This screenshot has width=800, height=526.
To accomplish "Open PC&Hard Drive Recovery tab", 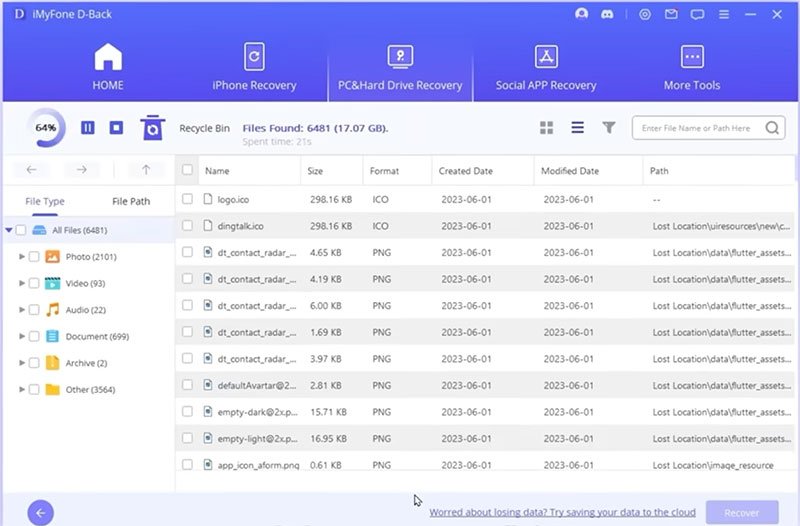I will (400, 67).
